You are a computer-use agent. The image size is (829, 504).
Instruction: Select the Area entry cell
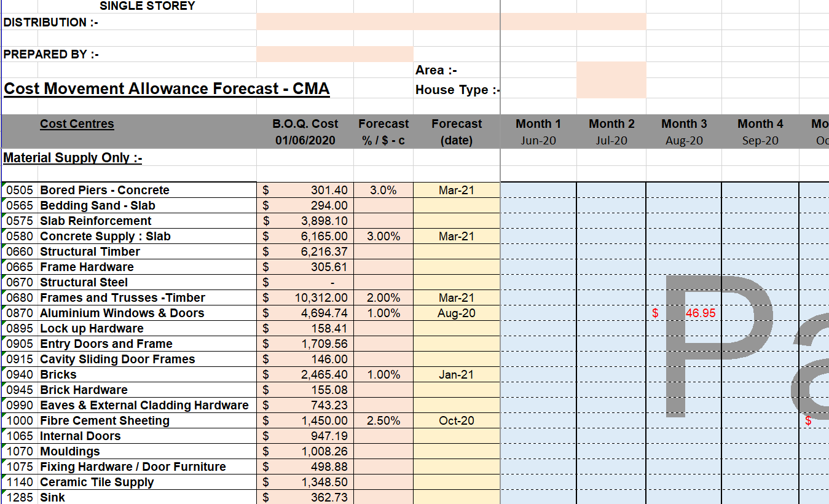(611, 70)
